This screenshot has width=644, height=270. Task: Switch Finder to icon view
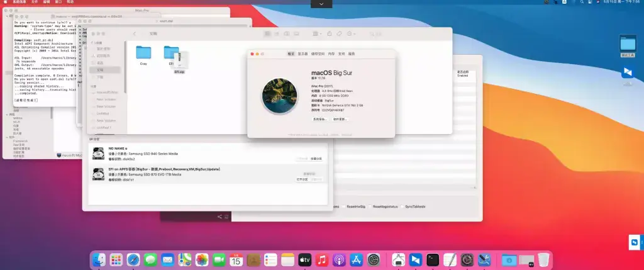click(x=267, y=34)
